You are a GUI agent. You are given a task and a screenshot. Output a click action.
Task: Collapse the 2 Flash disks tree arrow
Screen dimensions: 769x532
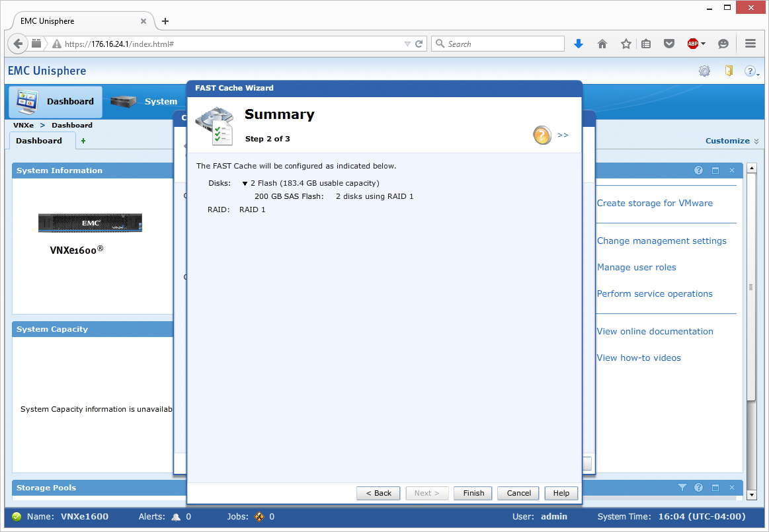245,183
